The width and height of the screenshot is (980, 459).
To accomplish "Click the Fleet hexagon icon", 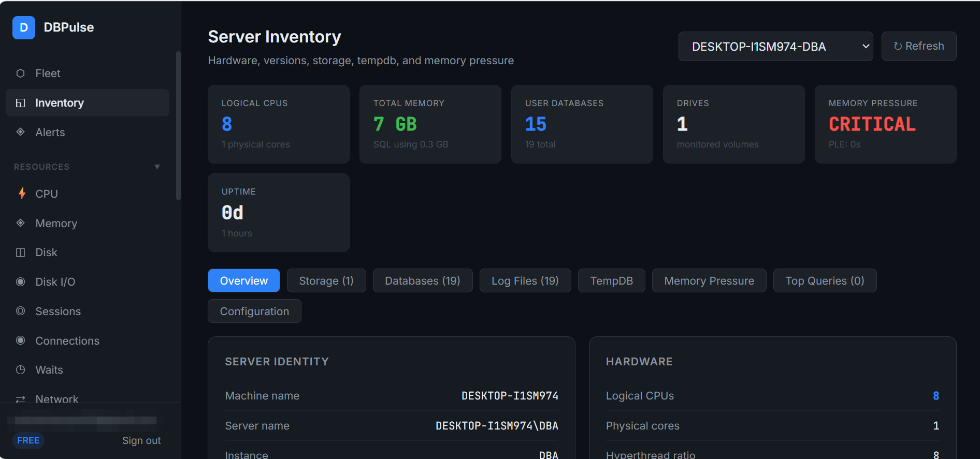I will pyautogui.click(x=21, y=73).
